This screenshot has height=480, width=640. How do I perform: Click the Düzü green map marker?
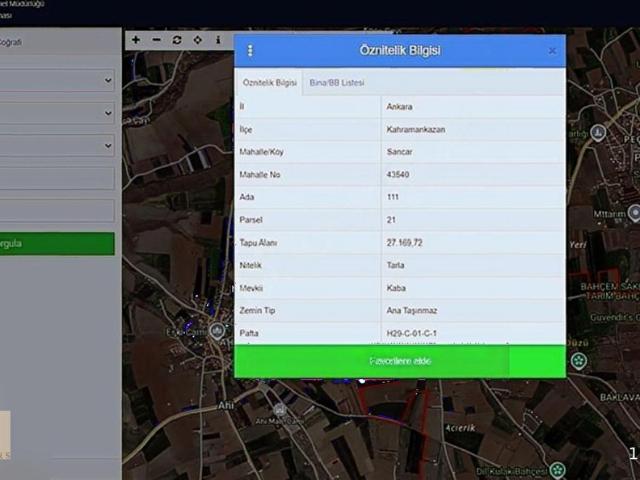tap(578, 359)
